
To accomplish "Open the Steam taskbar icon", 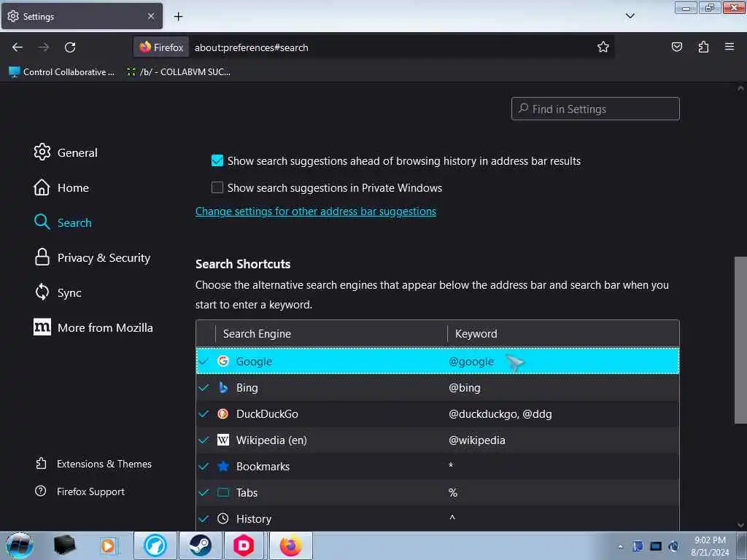I will [x=200, y=545].
